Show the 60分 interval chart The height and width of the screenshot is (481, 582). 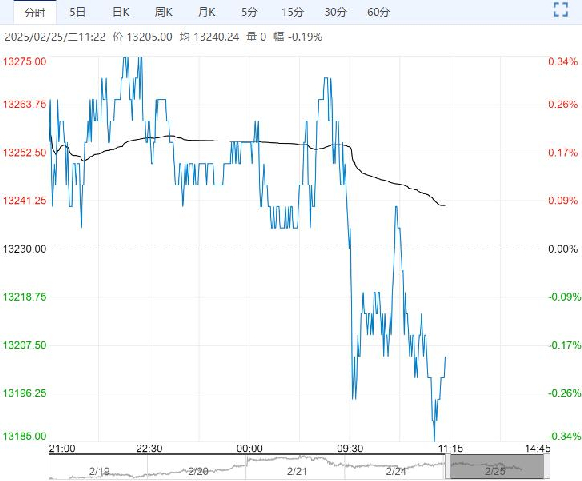(379, 12)
